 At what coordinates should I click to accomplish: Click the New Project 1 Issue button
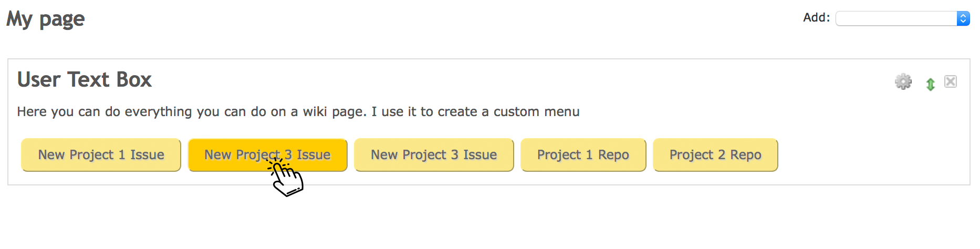click(101, 155)
